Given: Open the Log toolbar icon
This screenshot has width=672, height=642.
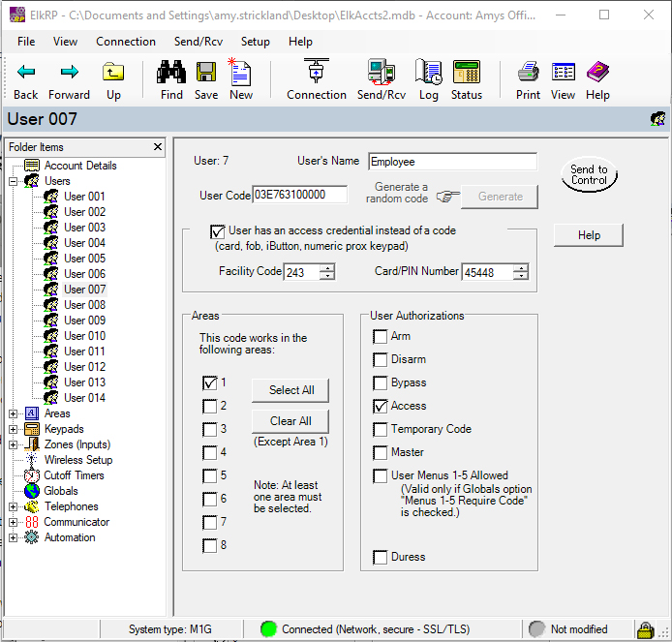Looking at the screenshot, I should click(428, 74).
